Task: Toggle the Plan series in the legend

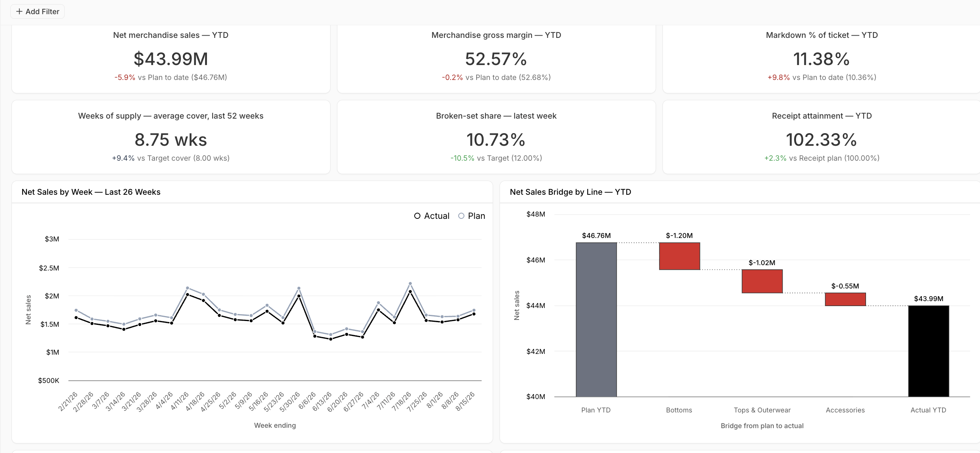Action: [472, 216]
